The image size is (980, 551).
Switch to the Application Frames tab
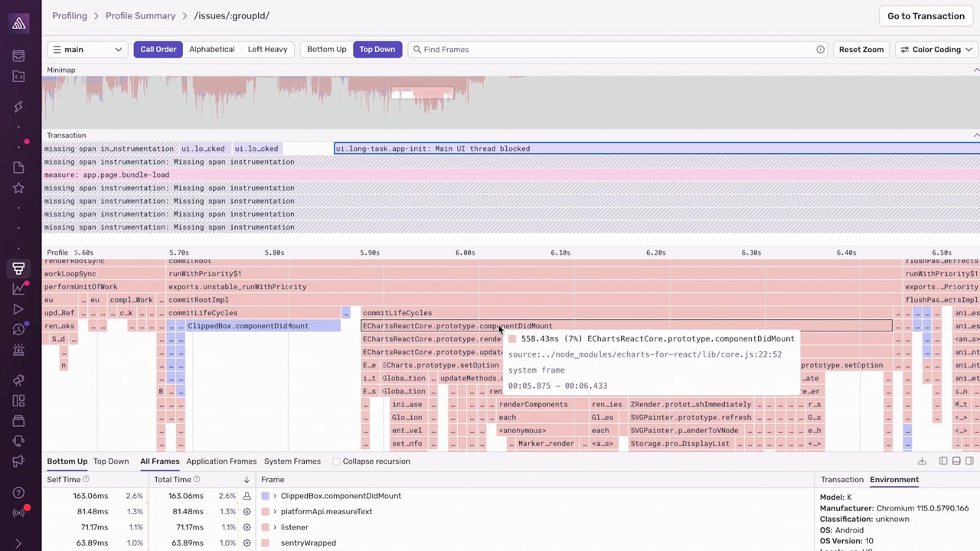(x=221, y=461)
